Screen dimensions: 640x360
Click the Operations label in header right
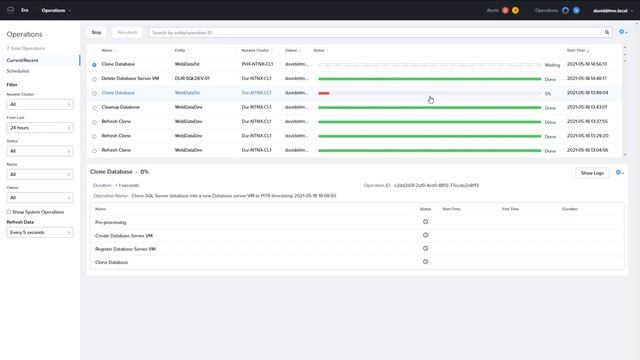546,11
